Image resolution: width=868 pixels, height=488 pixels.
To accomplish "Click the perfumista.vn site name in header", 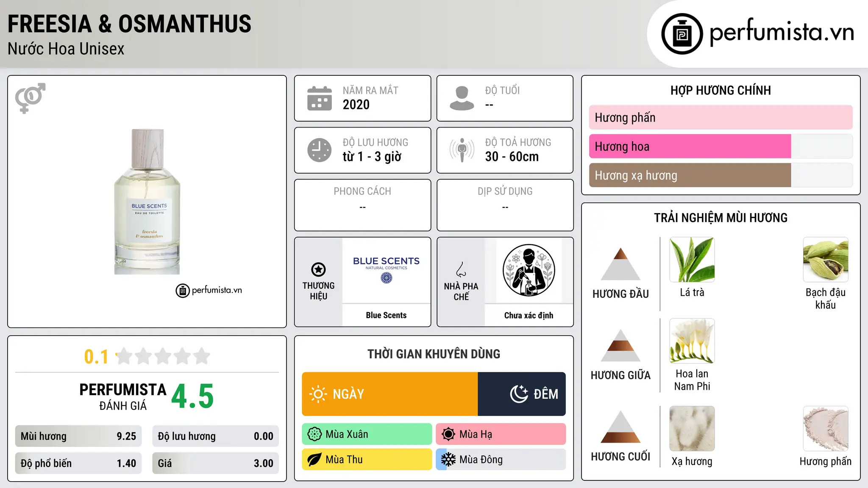I will click(782, 32).
